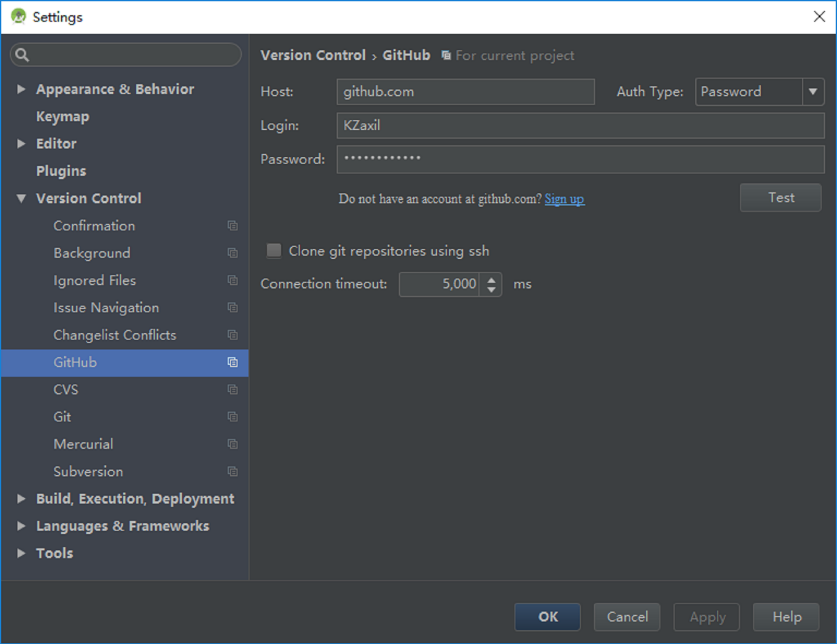837x644 pixels.
Task: Enable Clone git repositories using ssh
Action: [x=274, y=250]
